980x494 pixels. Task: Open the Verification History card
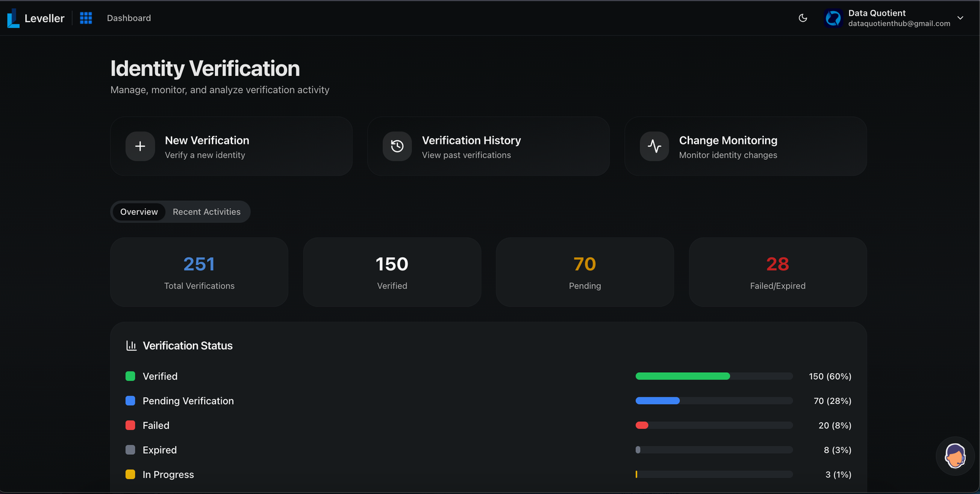click(x=488, y=146)
